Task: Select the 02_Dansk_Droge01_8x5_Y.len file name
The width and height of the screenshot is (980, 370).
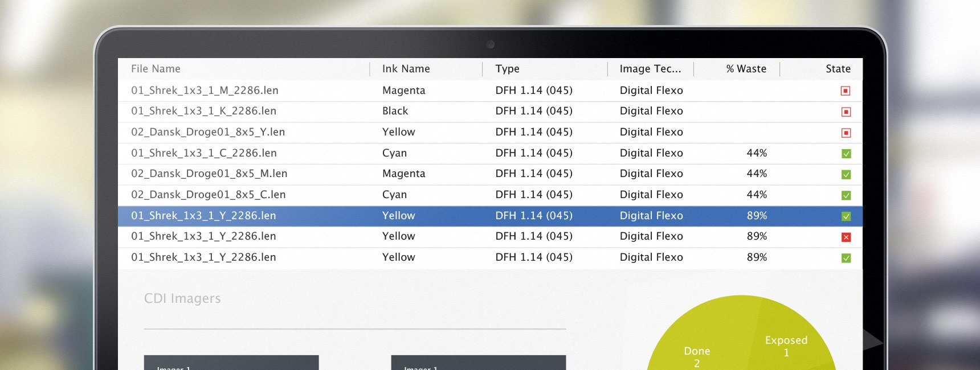Action: pyautogui.click(x=207, y=132)
